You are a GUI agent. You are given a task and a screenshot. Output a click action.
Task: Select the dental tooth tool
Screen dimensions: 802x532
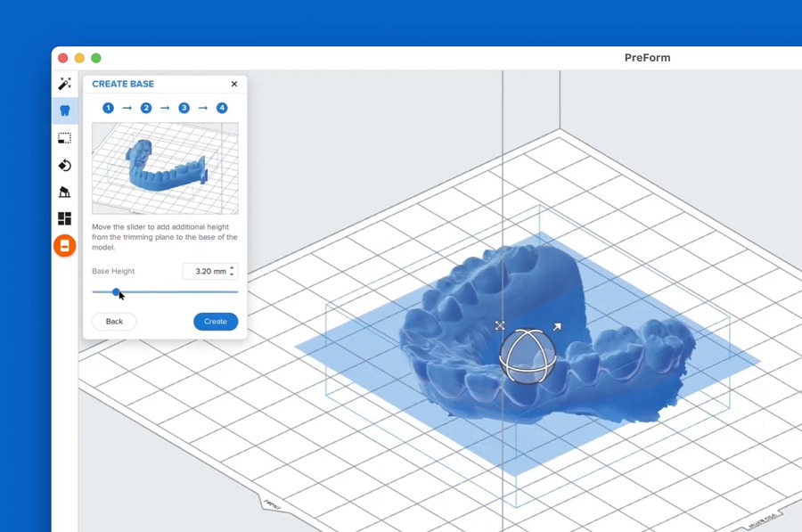point(64,111)
